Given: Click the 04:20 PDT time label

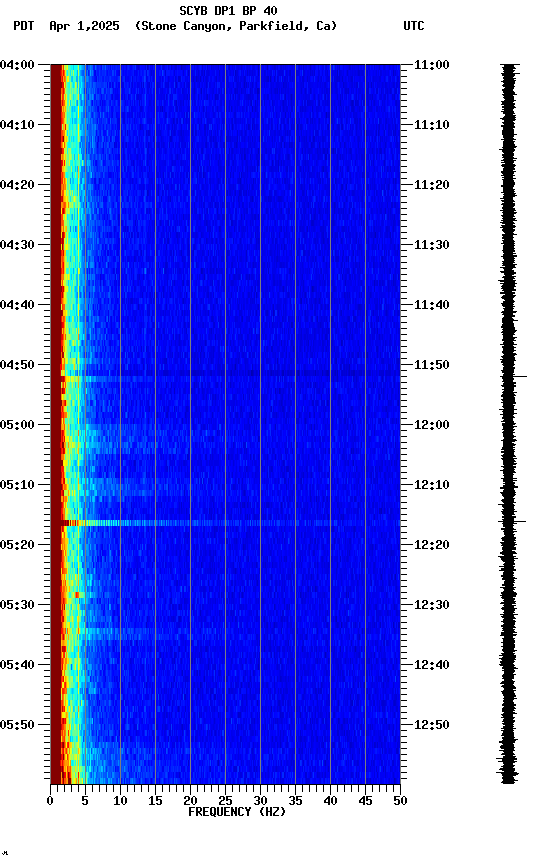Looking at the screenshot, I should tap(17, 185).
